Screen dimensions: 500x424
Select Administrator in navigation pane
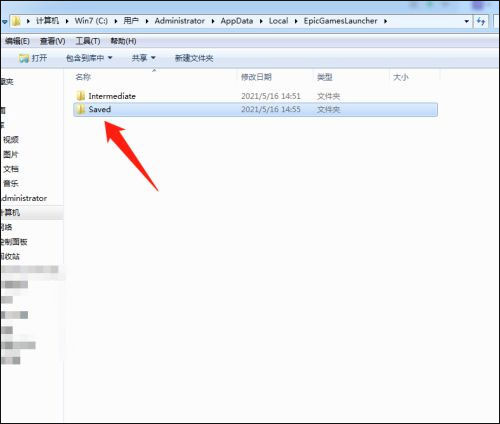(24, 198)
